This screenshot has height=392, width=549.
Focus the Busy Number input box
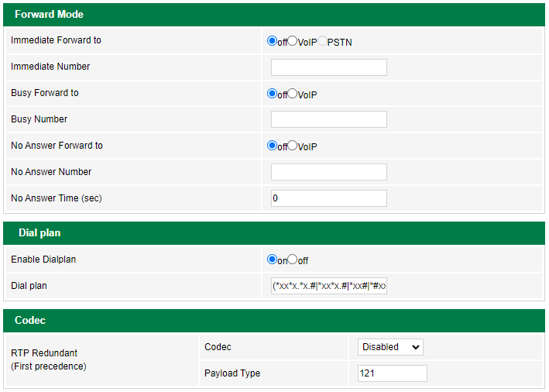[x=328, y=119]
